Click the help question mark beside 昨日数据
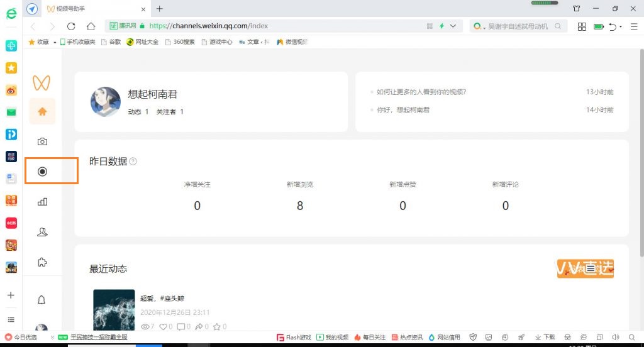Screen dimensions: 644x347 point(133,162)
